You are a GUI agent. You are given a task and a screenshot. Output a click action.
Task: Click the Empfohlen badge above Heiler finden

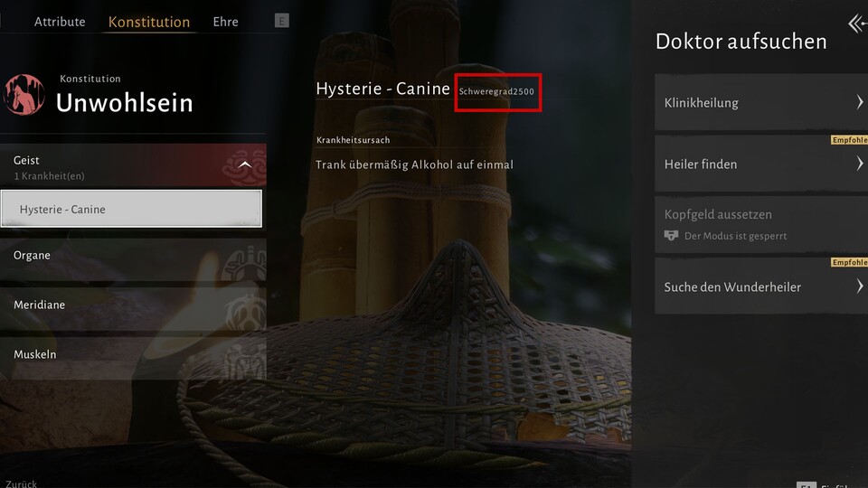click(848, 140)
